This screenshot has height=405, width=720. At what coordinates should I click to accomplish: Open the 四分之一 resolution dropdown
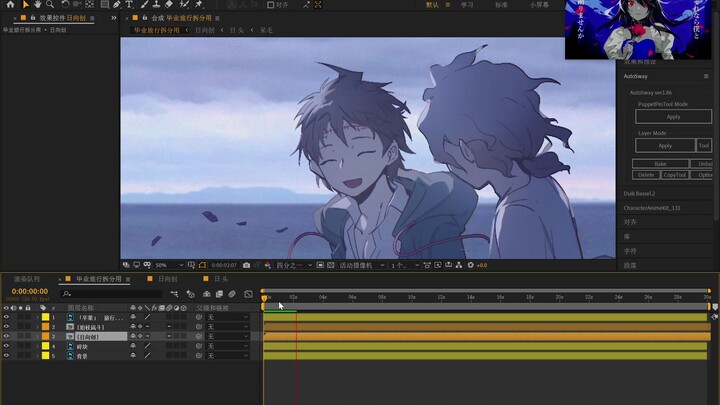click(x=294, y=265)
